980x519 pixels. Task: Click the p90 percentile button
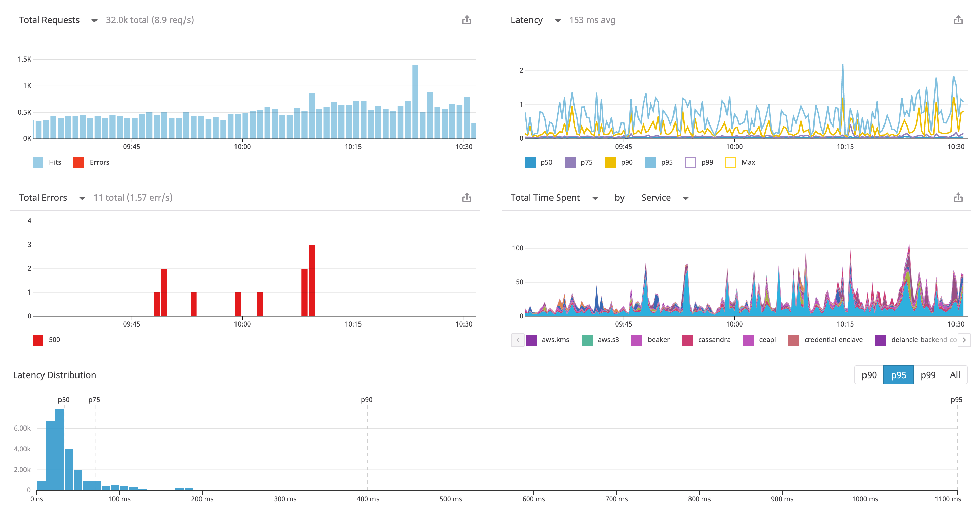point(870,375)
